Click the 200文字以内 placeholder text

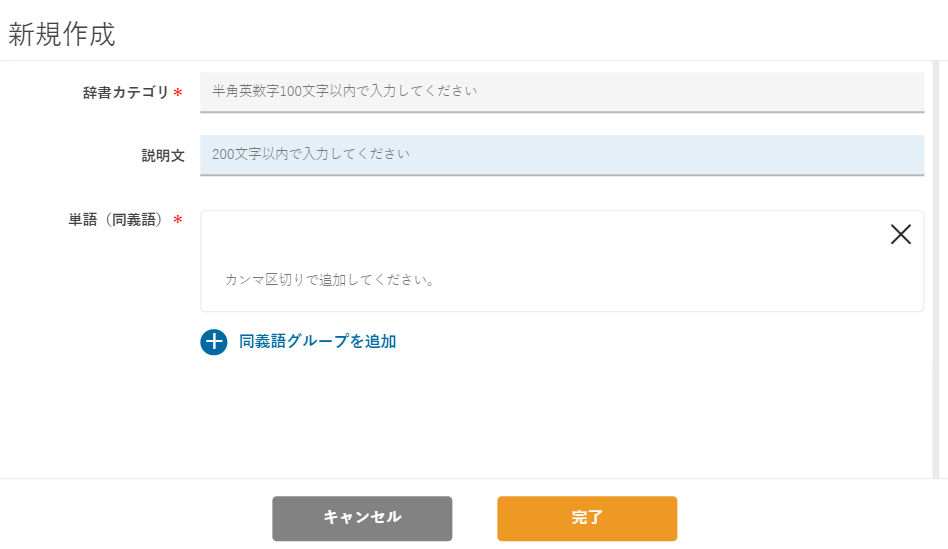311,154
